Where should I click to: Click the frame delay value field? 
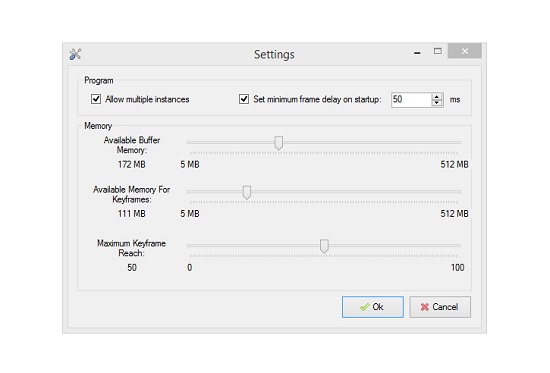411,100
